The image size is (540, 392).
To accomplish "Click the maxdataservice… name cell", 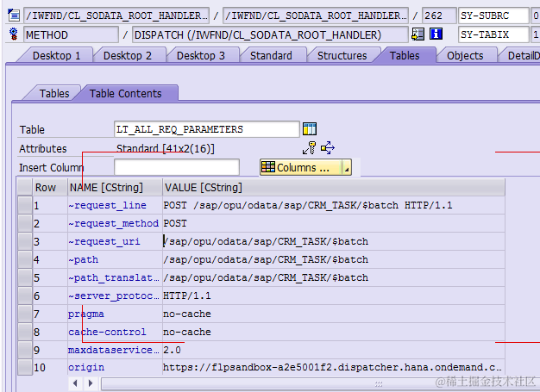I will pyautogui.click(x=115, y=350).
